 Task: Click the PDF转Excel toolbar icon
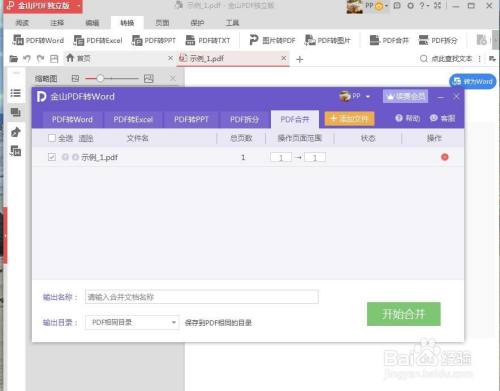(79, 40)
